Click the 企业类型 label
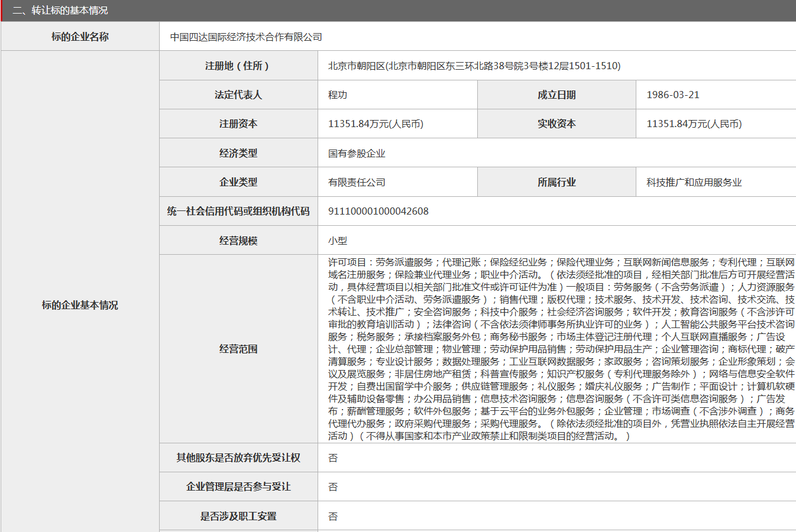 coord(238,182)
